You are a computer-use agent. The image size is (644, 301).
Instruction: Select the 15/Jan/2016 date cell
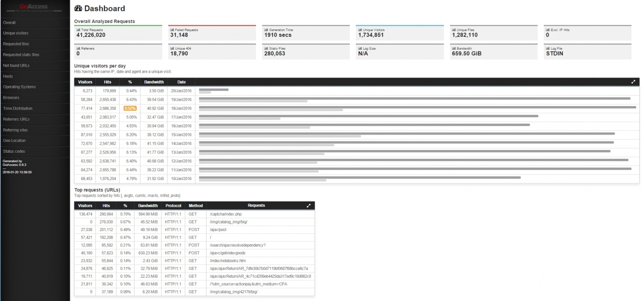tap(182, 135)
